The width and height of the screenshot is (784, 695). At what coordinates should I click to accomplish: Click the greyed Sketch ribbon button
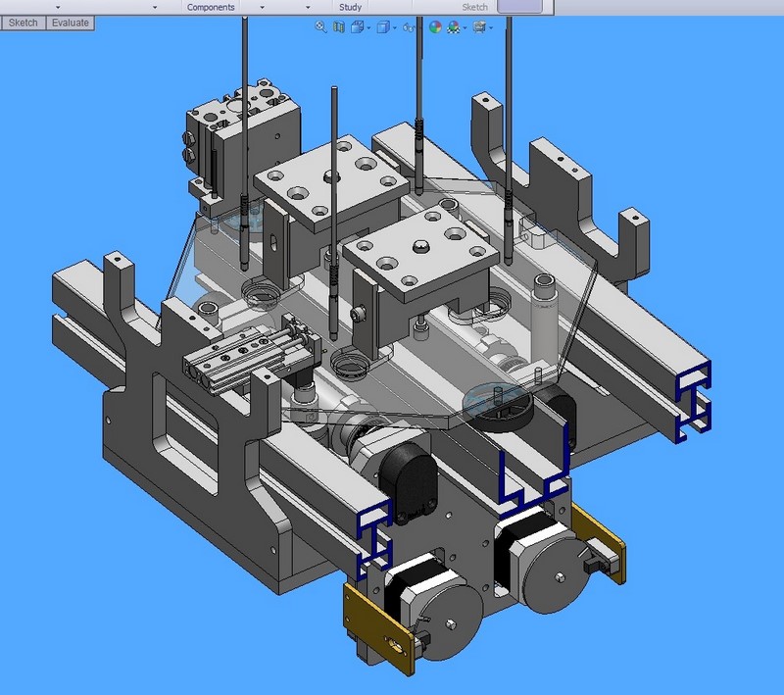pos(474,7)
